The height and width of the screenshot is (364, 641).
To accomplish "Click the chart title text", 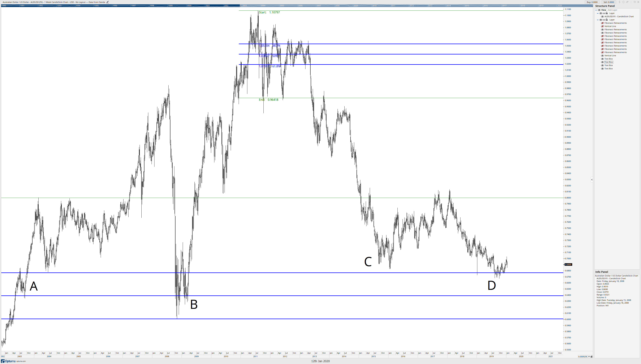I will pos(54,2).
